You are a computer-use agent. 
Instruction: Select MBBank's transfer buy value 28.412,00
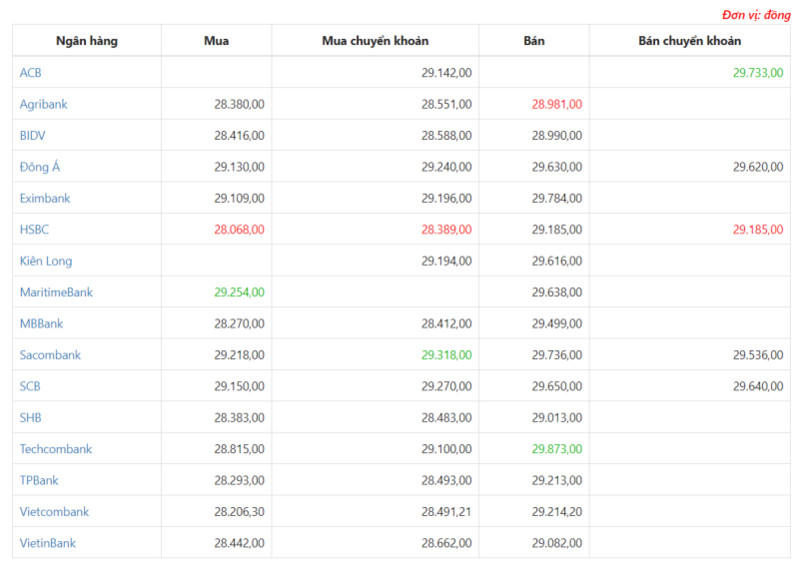(x=446, y=324)
